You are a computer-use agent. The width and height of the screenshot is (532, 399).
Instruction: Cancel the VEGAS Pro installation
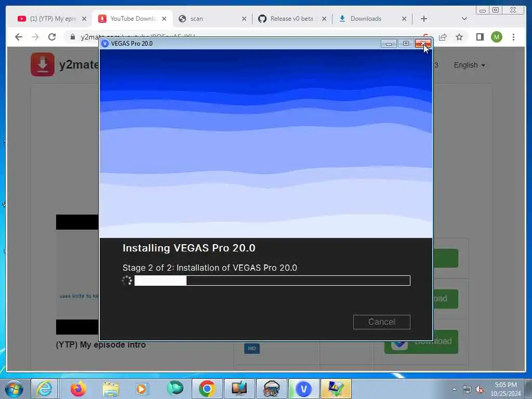click(381, 322)
